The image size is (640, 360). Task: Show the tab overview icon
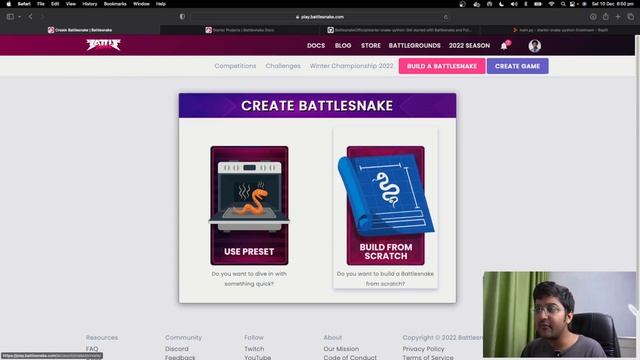[631, 17]
